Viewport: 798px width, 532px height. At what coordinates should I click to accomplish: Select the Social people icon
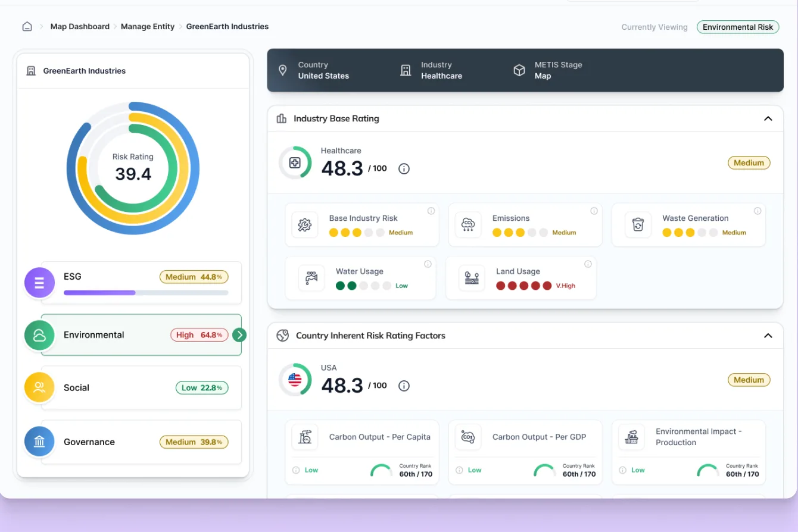pyautogui.click(x=39, y=387)
